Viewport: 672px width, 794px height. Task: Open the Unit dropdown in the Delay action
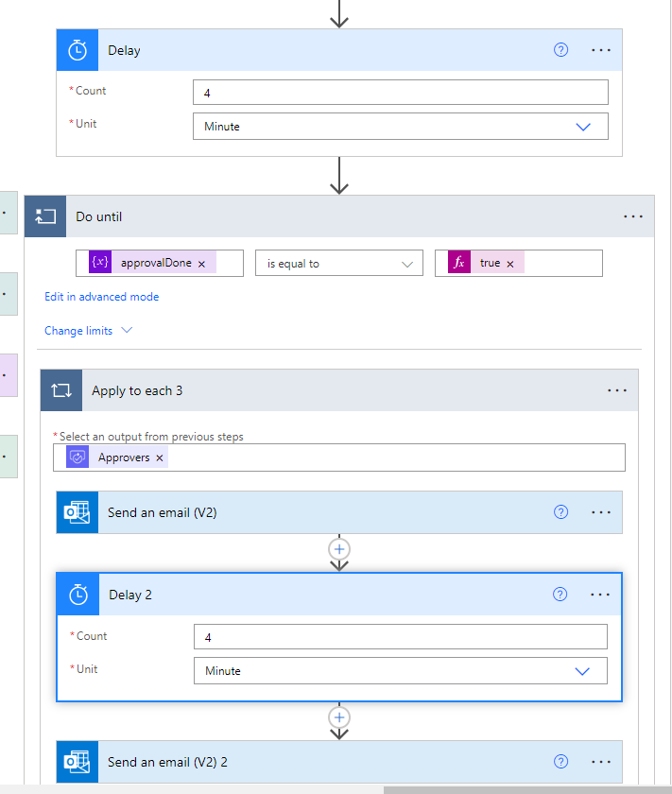pyautogui.click(x=583, y=126)
